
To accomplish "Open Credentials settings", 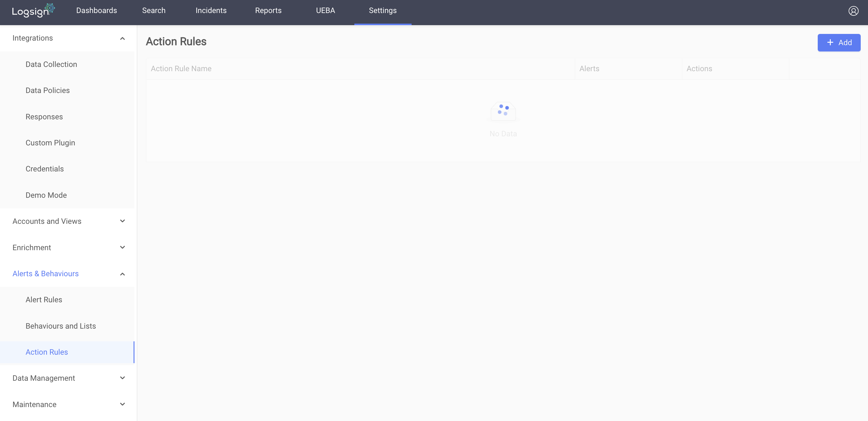I will [x=45, y=169].
